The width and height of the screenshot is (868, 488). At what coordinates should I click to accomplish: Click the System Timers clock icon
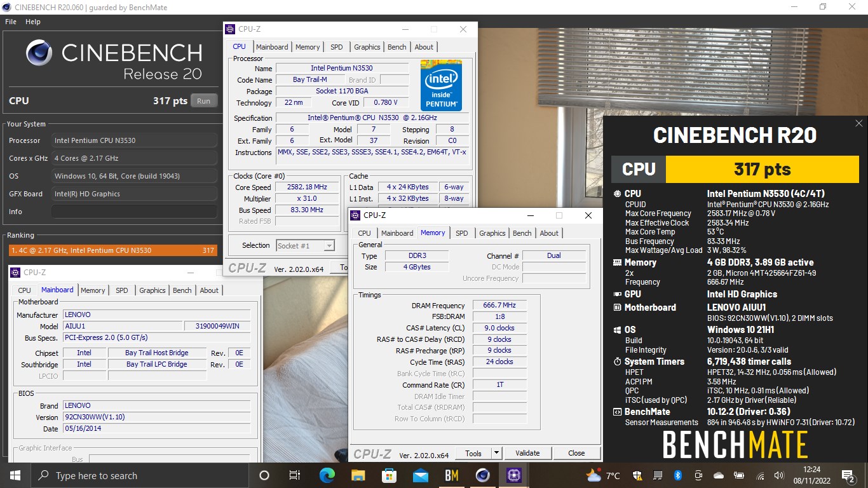618,362
